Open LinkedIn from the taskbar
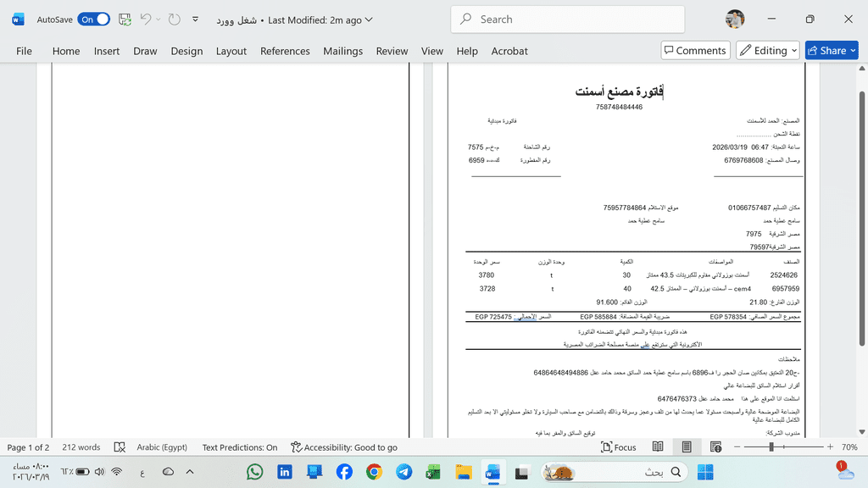The width and height of the screenshot is (868, 488). pos(285,472)
